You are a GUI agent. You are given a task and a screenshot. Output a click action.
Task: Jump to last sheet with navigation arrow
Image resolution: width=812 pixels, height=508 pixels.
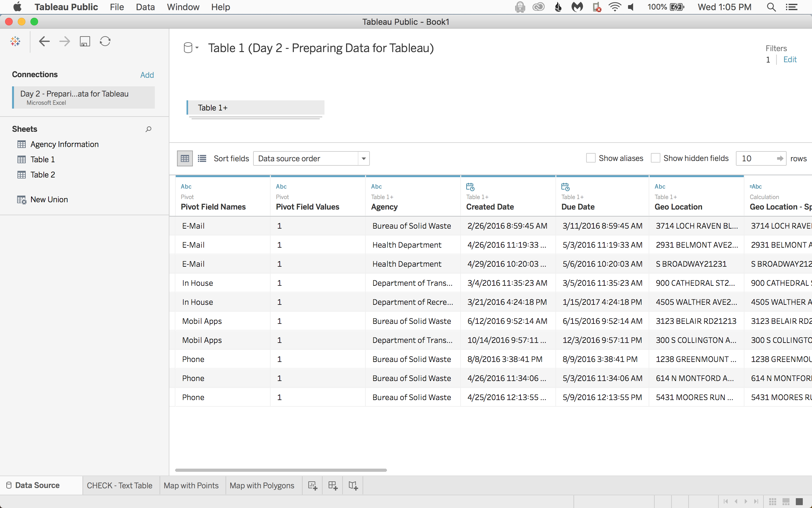click(756, 501)
